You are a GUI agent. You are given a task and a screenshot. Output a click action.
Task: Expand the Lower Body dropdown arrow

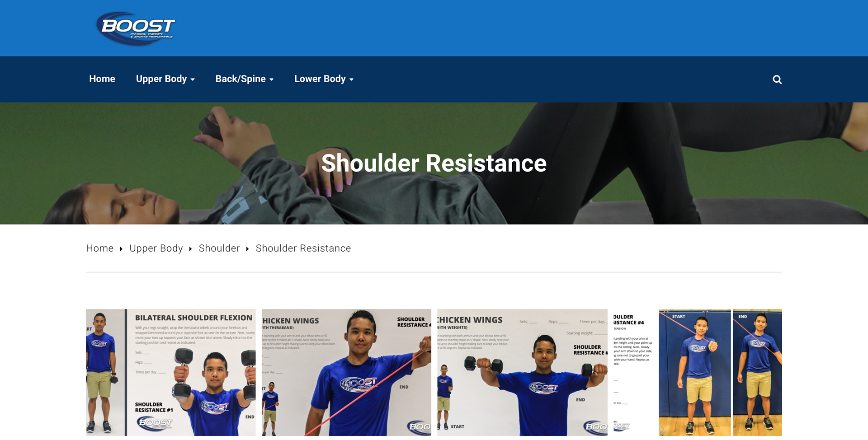point(351,80)
